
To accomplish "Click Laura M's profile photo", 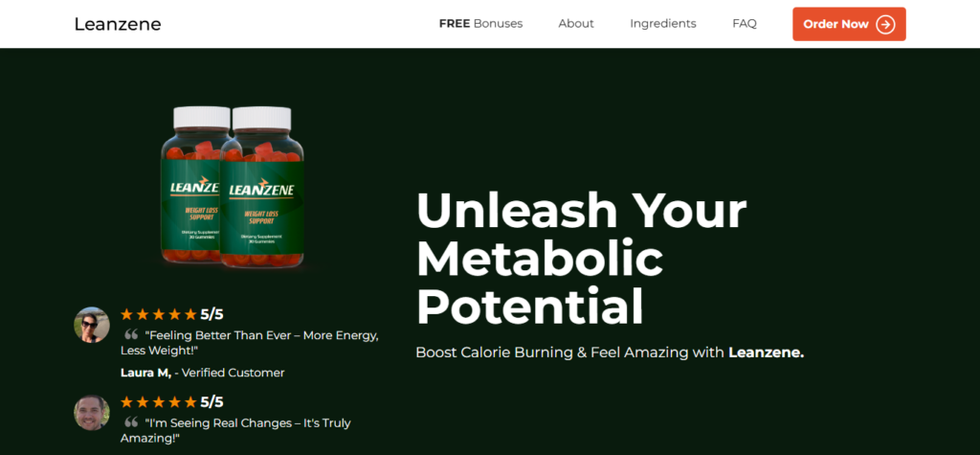I will pos(92,325).
